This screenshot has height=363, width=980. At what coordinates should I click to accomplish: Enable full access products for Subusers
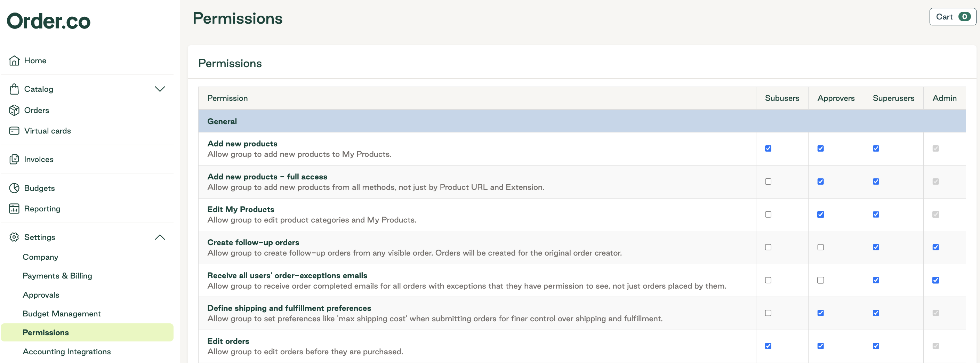click(x=768, y=181)
